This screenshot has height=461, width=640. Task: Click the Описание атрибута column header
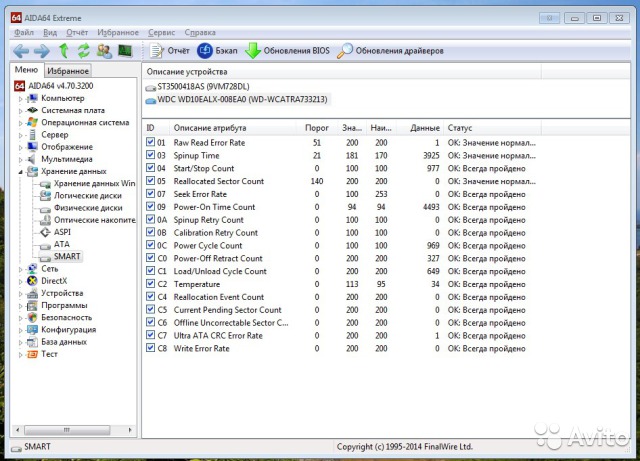(210, 128)
